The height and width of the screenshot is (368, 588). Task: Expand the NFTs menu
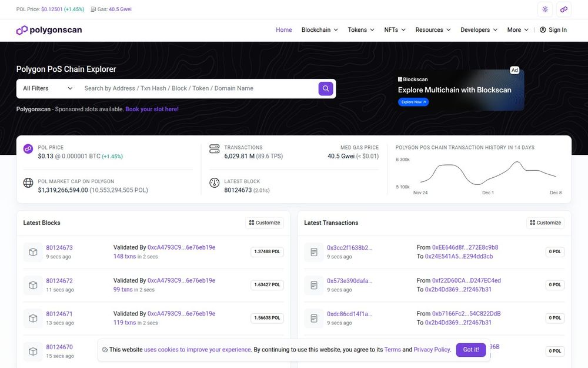click(395, 30)
